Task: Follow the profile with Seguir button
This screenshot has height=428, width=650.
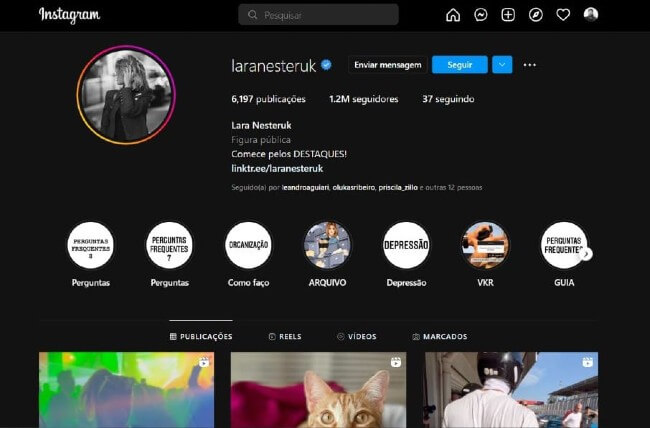Action: coord(460,65)
